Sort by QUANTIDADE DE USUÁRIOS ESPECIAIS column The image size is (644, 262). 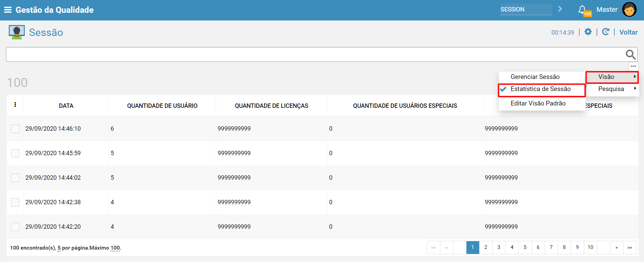click(405, 106)
